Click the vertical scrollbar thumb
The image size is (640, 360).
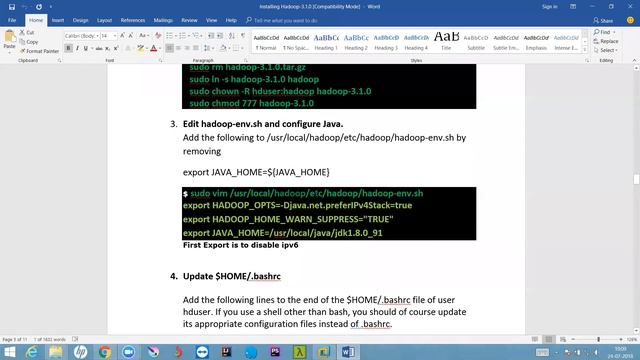pos(636,179)
